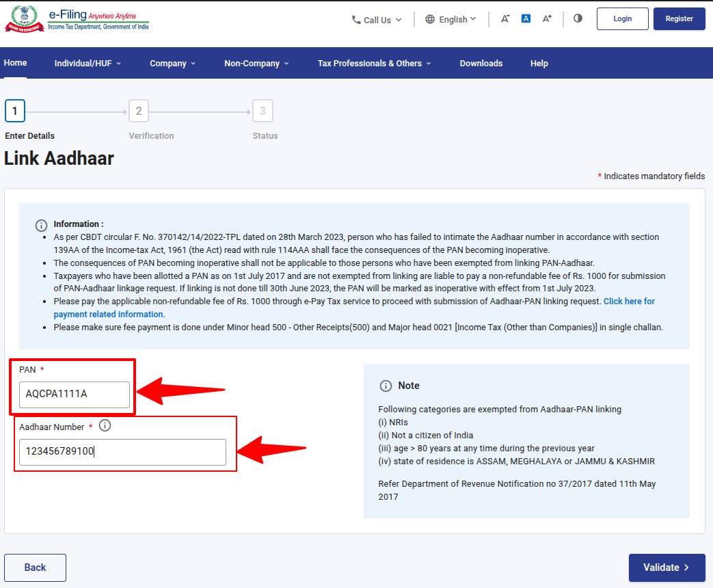The image size is (713, 588).
Task: Select the Home menu item
Action: 15,62
